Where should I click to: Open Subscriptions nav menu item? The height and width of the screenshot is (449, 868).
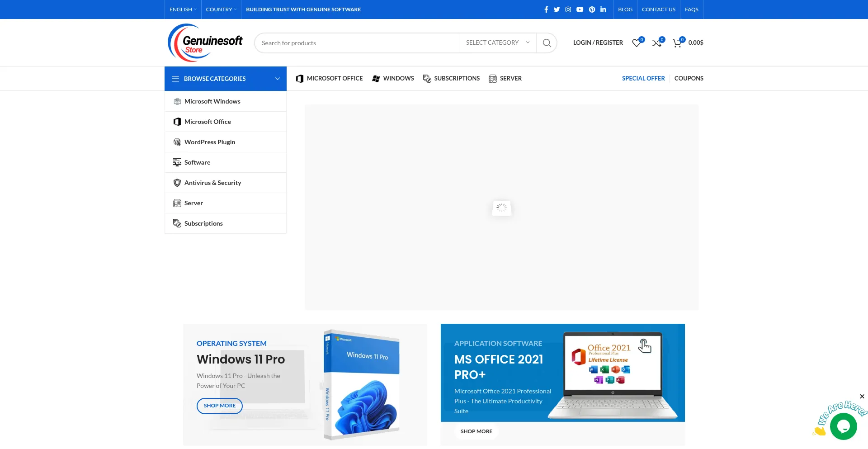click(451, 78)
